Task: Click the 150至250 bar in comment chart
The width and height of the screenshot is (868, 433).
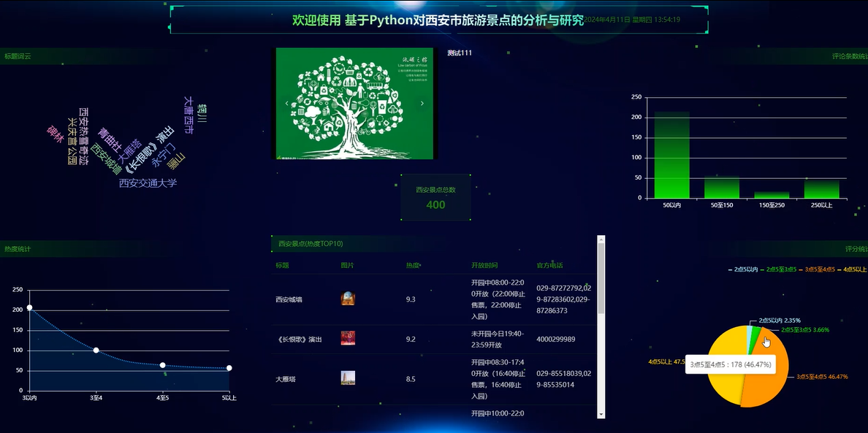Action: (772, 195)
